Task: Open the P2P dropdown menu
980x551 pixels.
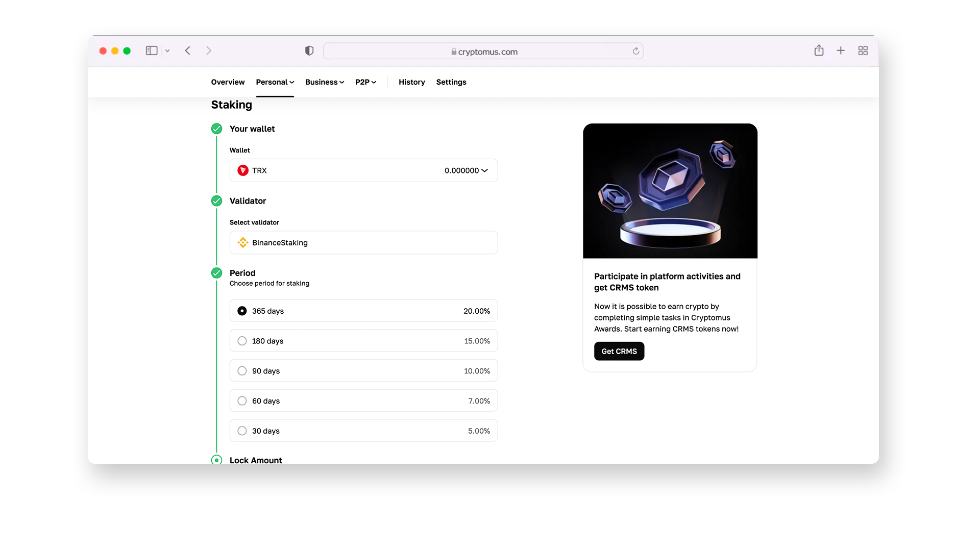Action: tap(365, 82)
